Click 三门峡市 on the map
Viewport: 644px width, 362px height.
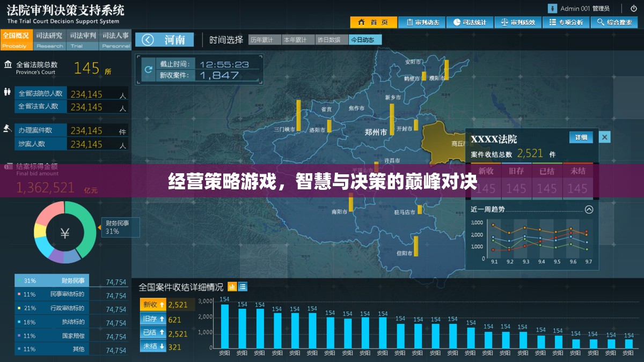click(284, 129)
